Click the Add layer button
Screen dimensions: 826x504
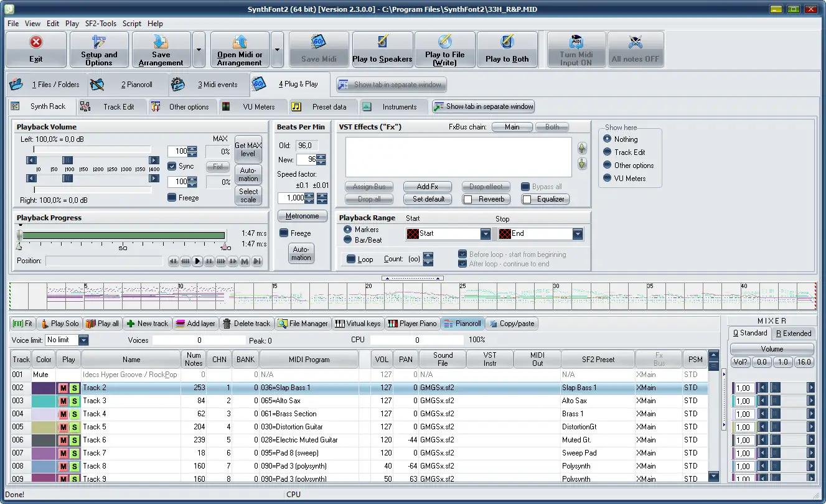[195, 324]
